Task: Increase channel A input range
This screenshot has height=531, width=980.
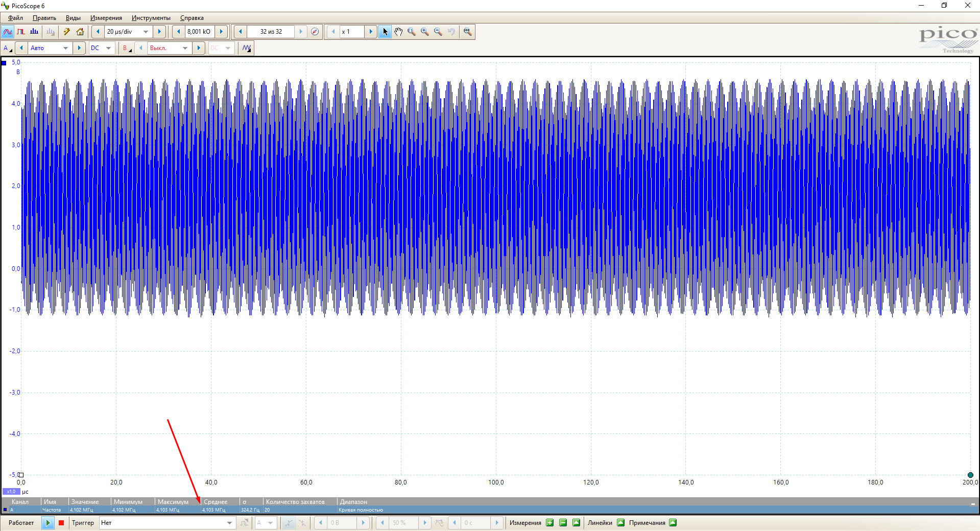Action: [79, 48]
